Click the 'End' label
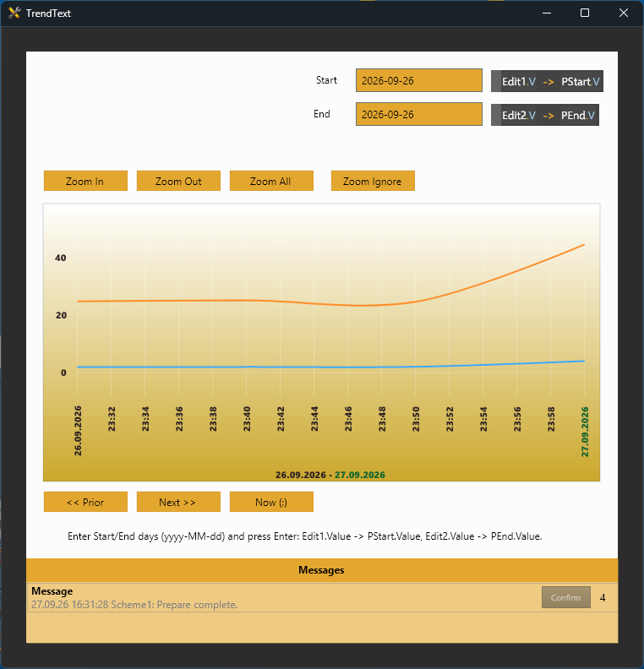644x669 pixels. coord(322,114)
